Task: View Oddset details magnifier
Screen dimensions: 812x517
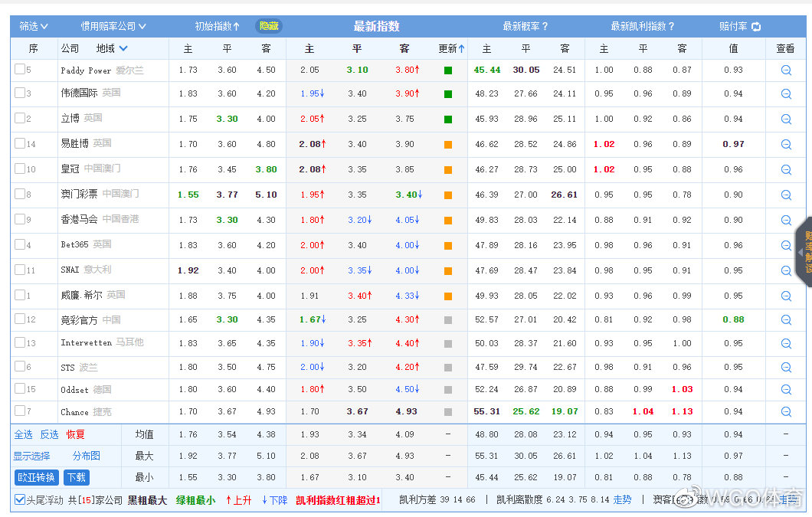Action: pos(786,390)
